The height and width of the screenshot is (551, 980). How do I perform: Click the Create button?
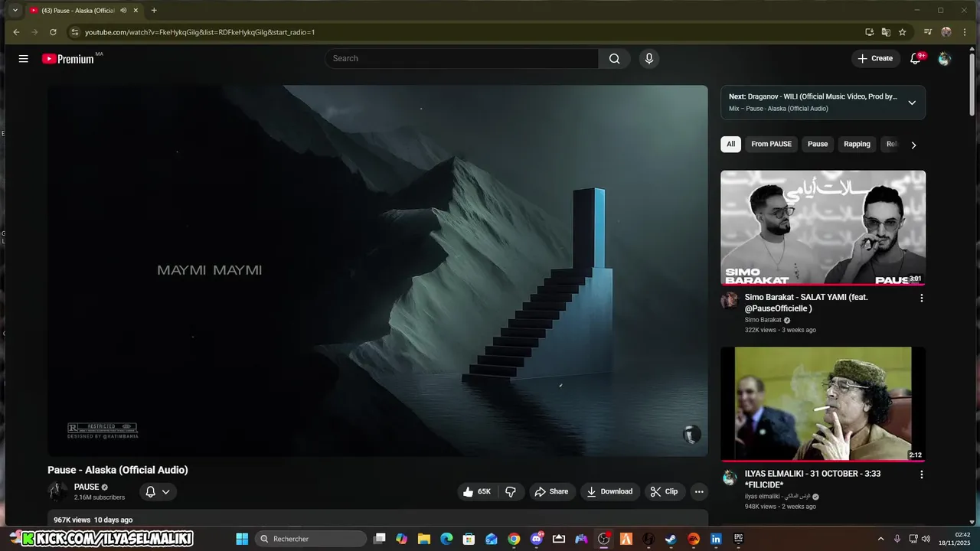(x=875, y=58)
